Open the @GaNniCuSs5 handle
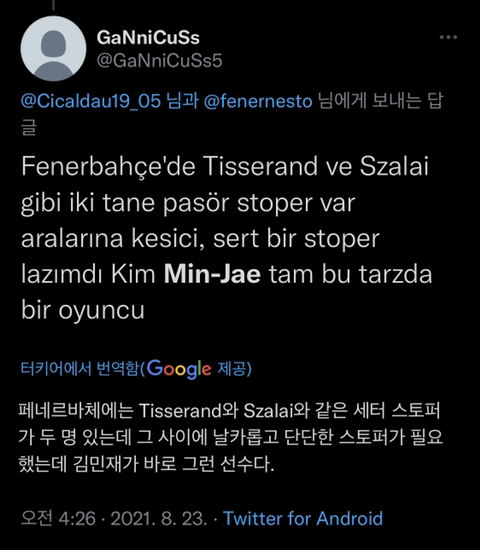Viewport: 480px width, 550px height. [159, 60]
